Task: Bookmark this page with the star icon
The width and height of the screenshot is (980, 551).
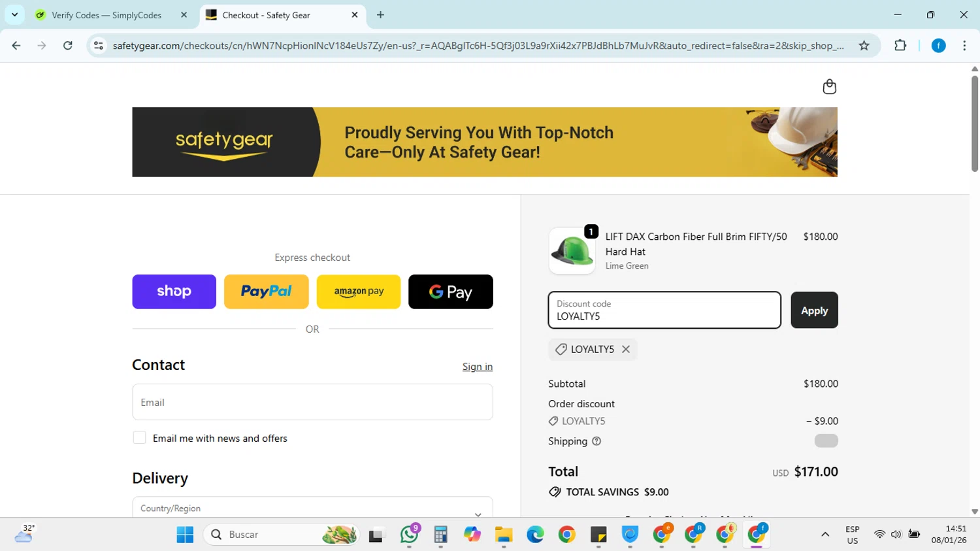Action: coord(864,46)
